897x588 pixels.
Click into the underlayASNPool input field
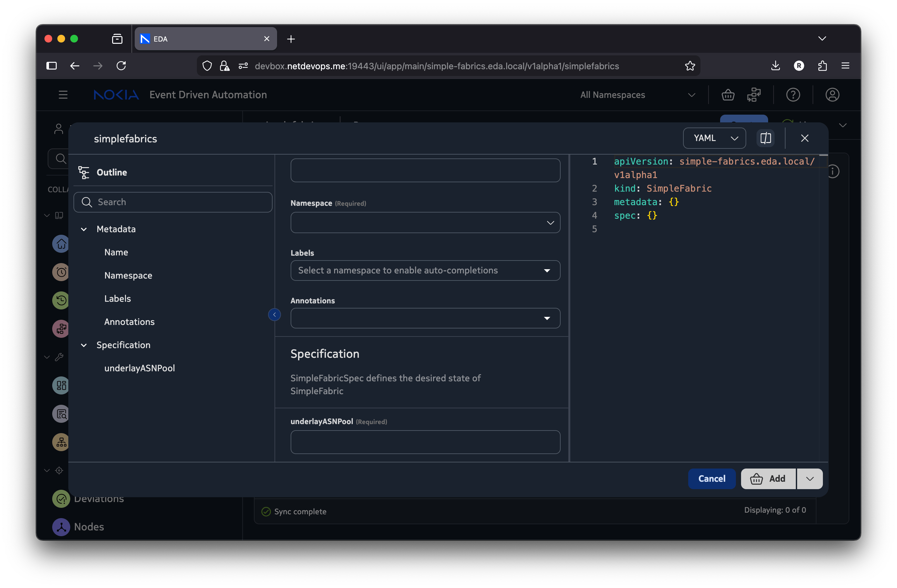pos(425,442)
